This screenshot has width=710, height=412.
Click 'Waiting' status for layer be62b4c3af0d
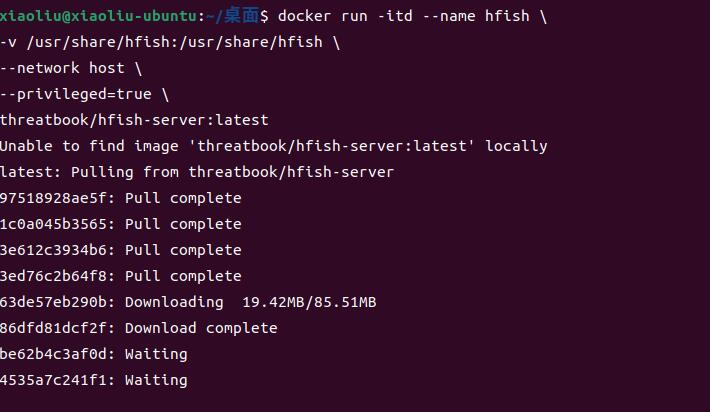[x=156, y=354]
